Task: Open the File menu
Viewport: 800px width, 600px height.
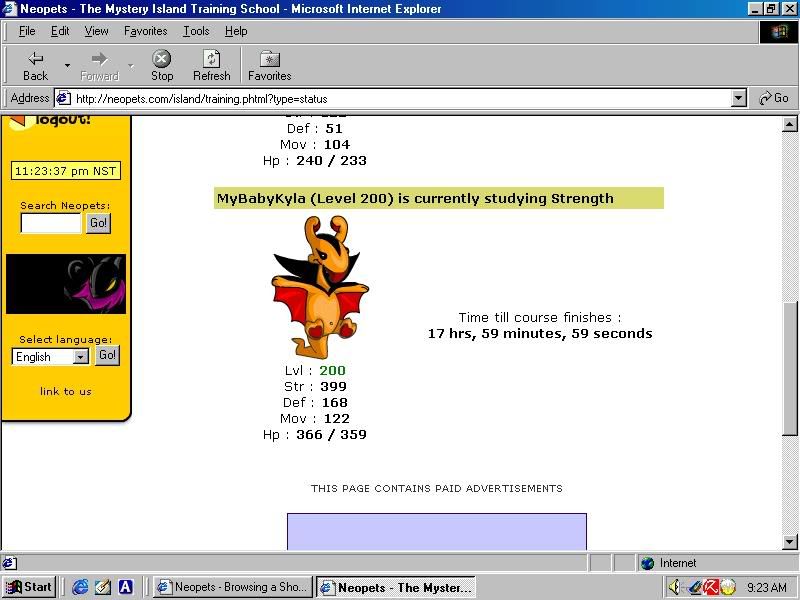Action: (x=27, y=31)
